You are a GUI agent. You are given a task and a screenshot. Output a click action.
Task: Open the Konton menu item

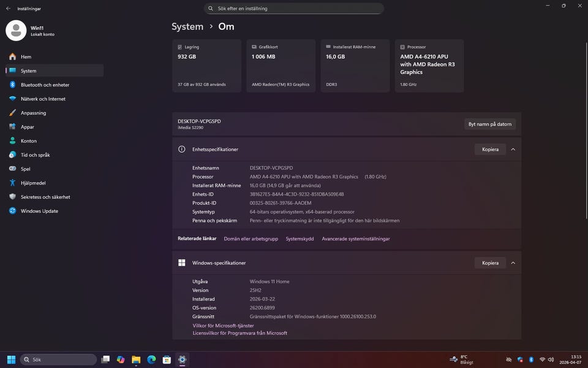29,140
